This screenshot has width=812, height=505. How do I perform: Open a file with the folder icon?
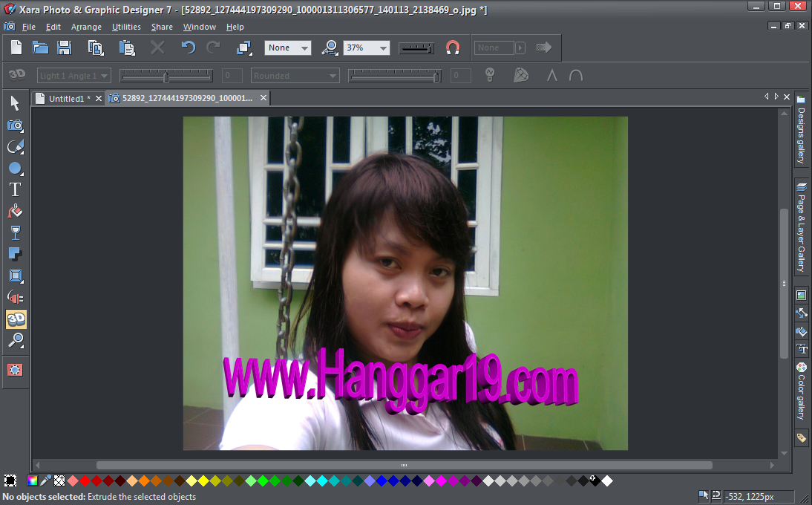40,48
